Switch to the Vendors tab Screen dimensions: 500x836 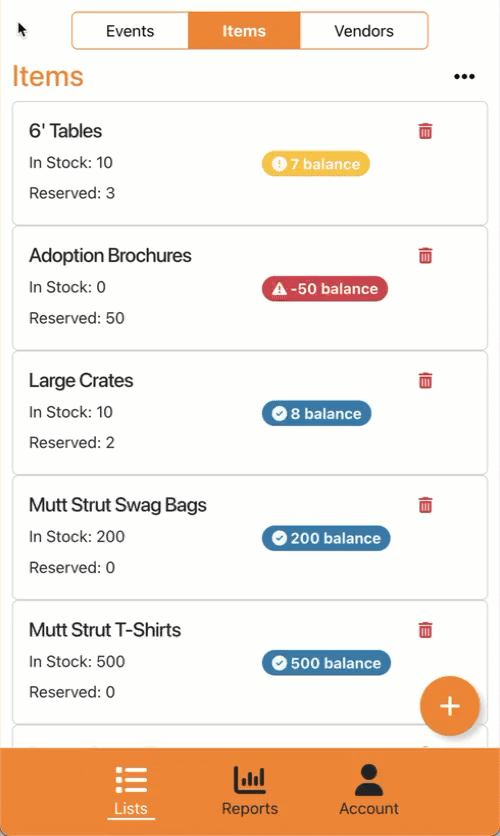coord(364,31)
